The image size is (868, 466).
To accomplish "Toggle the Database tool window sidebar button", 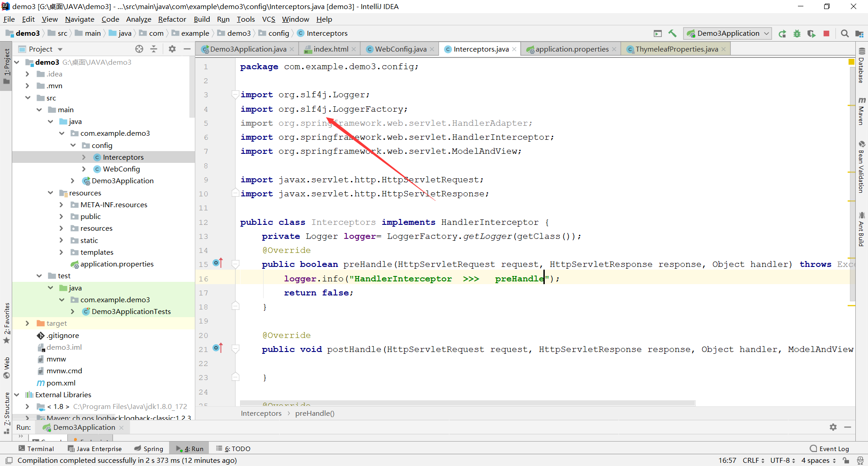I will pyautogui.click(x=862, y=66).
